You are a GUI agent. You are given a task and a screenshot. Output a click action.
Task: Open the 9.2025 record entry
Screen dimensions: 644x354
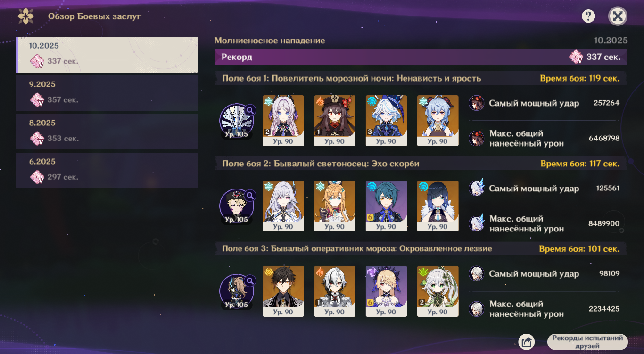coord(107,93)
